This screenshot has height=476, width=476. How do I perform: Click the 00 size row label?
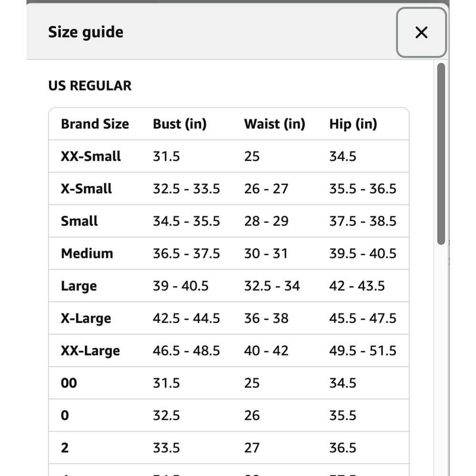click(x=69, y=383)
